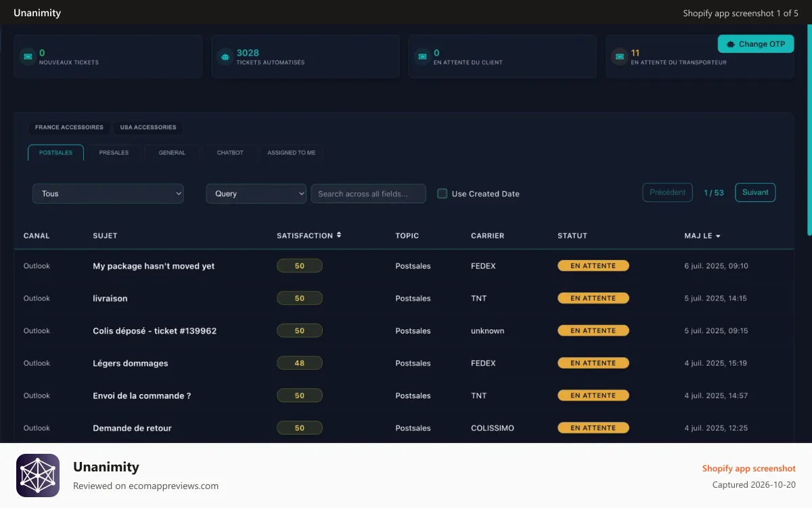
Task: Open the Légers dommages ticket
Action: click(131, 364)
